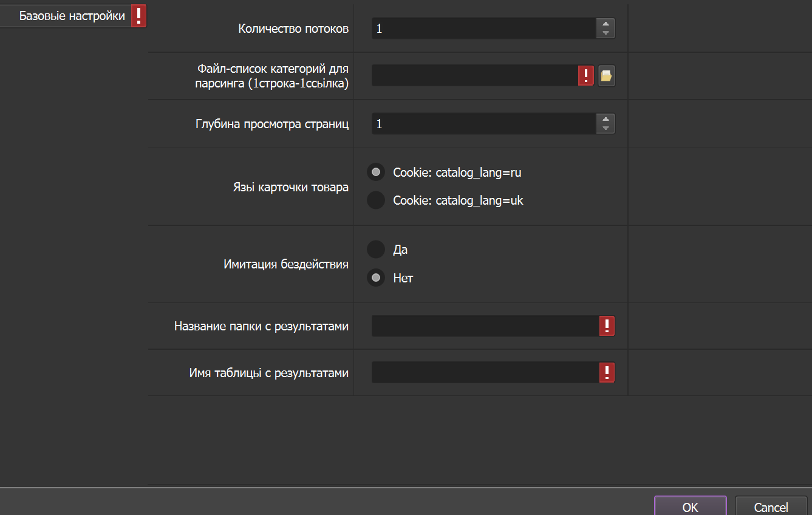Confirm settings with OK button
Viewport: 812px width, 515px height.
point(691,507)
